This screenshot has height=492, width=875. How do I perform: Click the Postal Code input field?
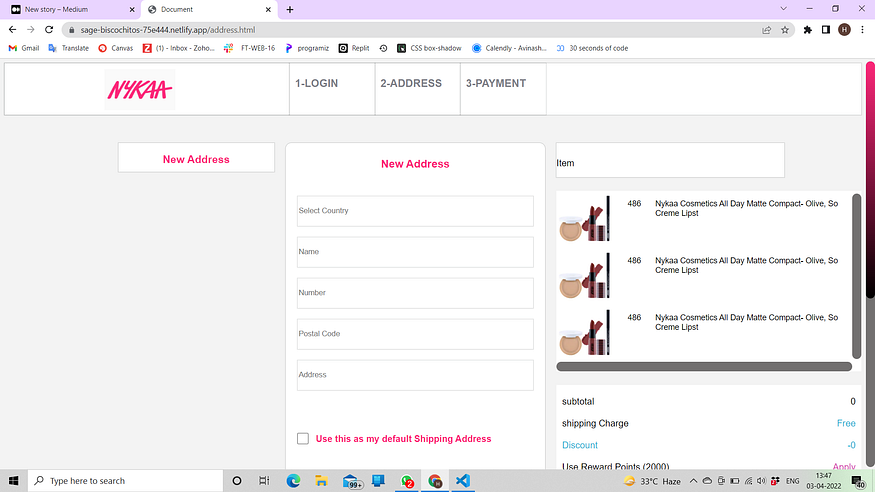[x=415, y=334]
